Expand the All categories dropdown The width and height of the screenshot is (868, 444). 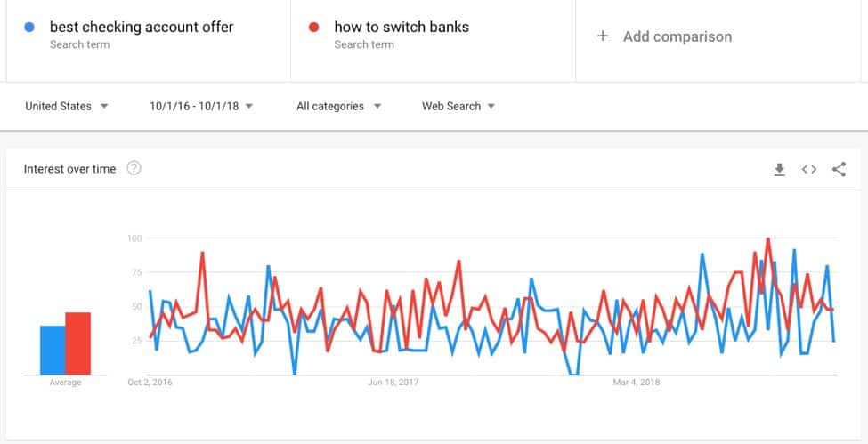pos(339,106)
